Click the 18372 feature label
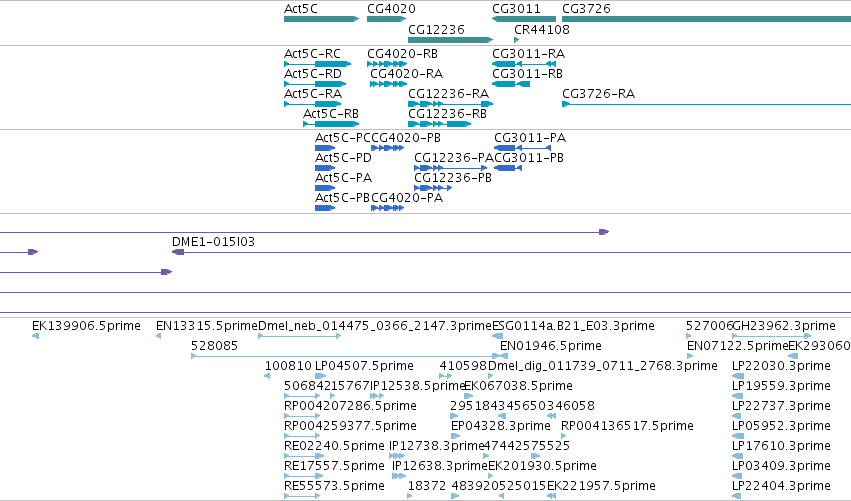 [x=427, y=486]
